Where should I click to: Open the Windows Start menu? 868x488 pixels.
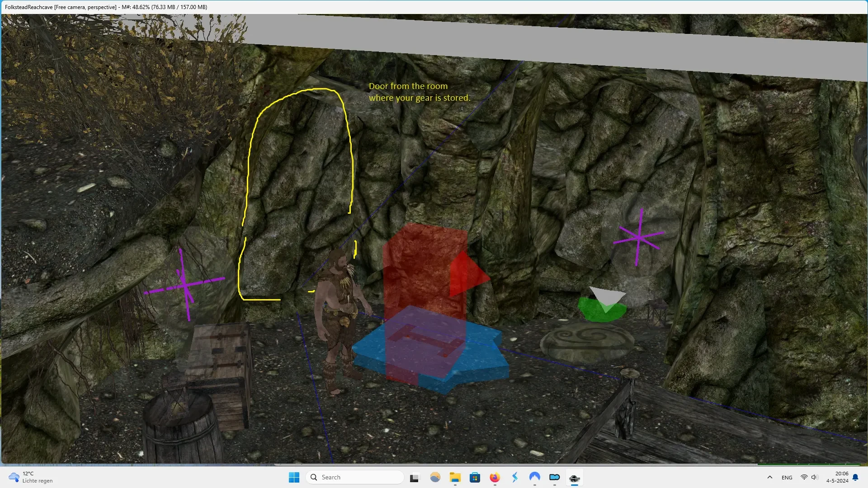[x=294, y=477]
